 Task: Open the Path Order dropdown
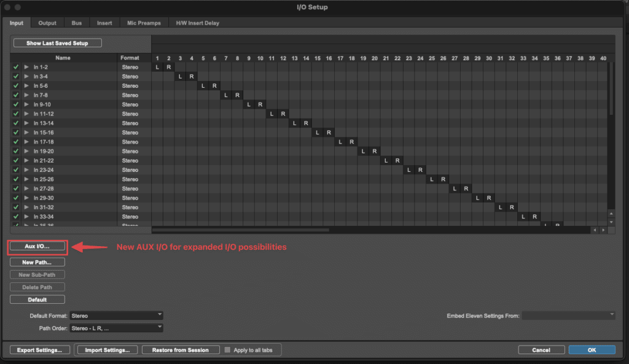point(117,328)
